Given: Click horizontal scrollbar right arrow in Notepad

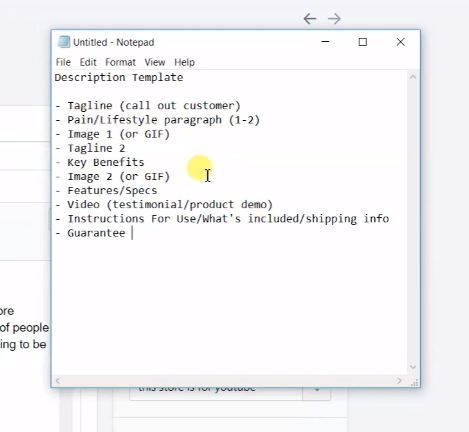Looking at the screenshot, I should point(399,381).
